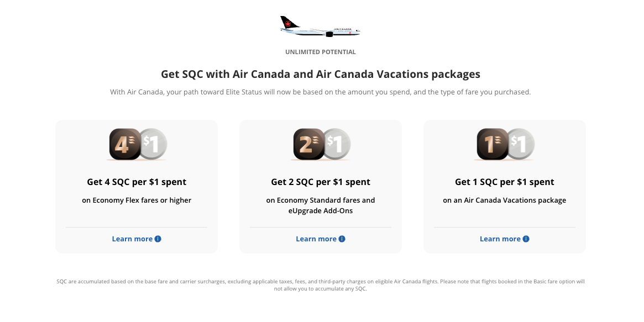Image resolution: width=644 pixels, height=322 pixels.
Task: Select the Get SQC page heading
Action: tap(321, 74)
